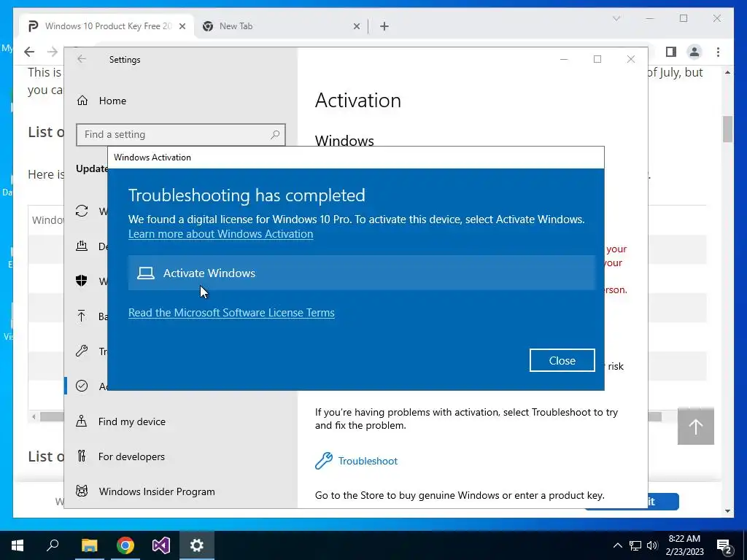Click the Backup arrow icon in sidebar
The height and width of the screenshot is (560, 747).
tap(82, 316)
